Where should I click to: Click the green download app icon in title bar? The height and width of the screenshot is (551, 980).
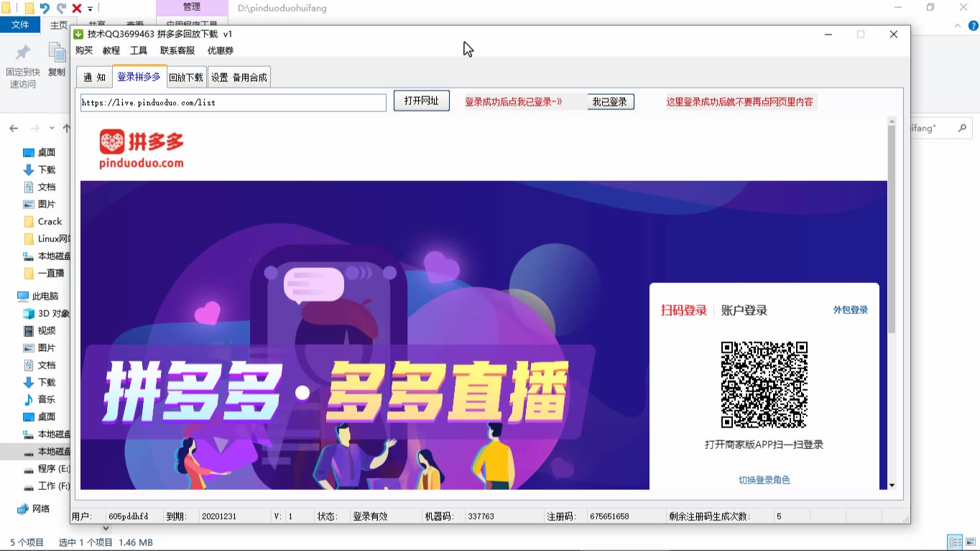(x=79, y=34)
